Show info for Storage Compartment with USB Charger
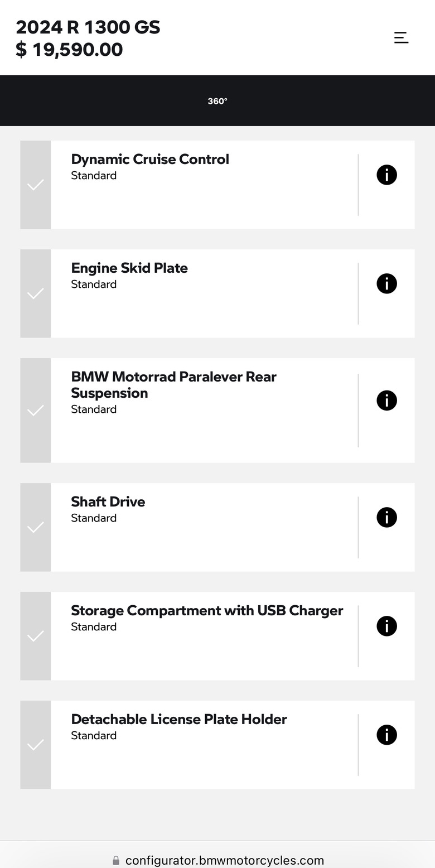This screenshot has width=435, height=868. [386, 626]
